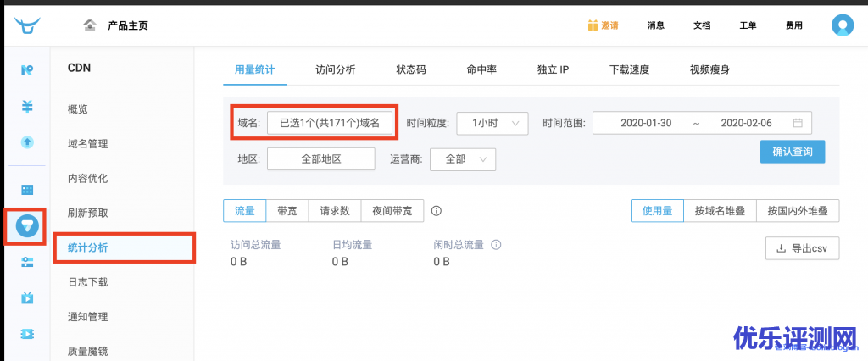Select the 按国内外堆叠 view toggle
This screenshot has width=868, height=361.
pyautogui.click(x=798, y=211)
